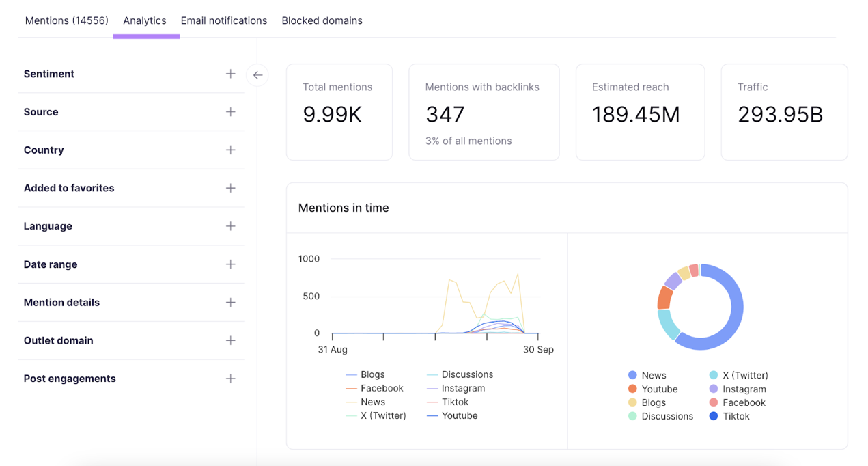The width and height of the screenshot is (868, 466).
Task: Toggle X (Twitter) in the donut chart legend
Action: [x=744, y=375]
